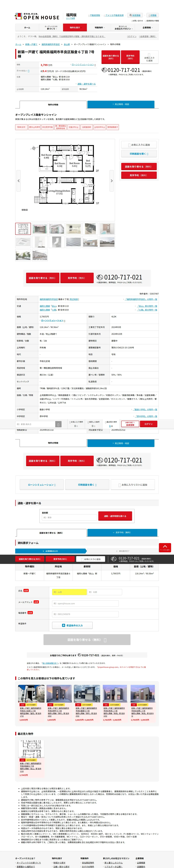Click 金山駅 breadcrumb link
Image resolution: width=174 pixels, height=868 pixels.
click(x=67, y=44)
